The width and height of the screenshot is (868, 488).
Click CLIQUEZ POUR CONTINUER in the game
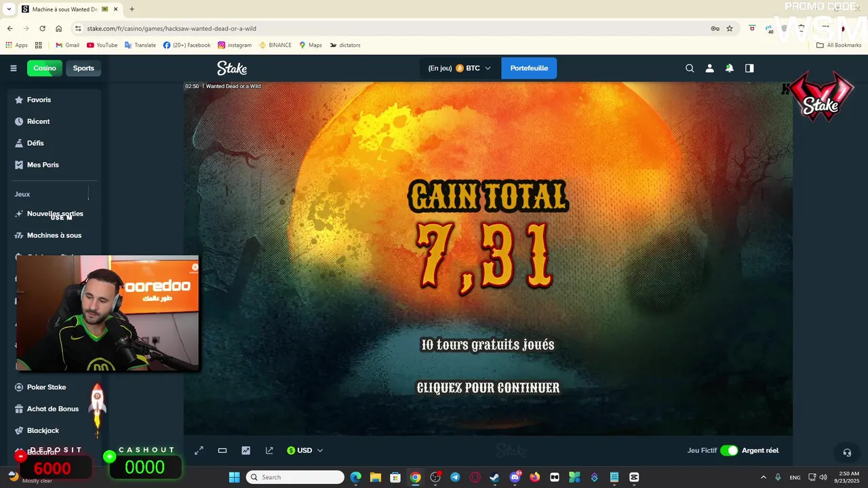tap(488, 388)
